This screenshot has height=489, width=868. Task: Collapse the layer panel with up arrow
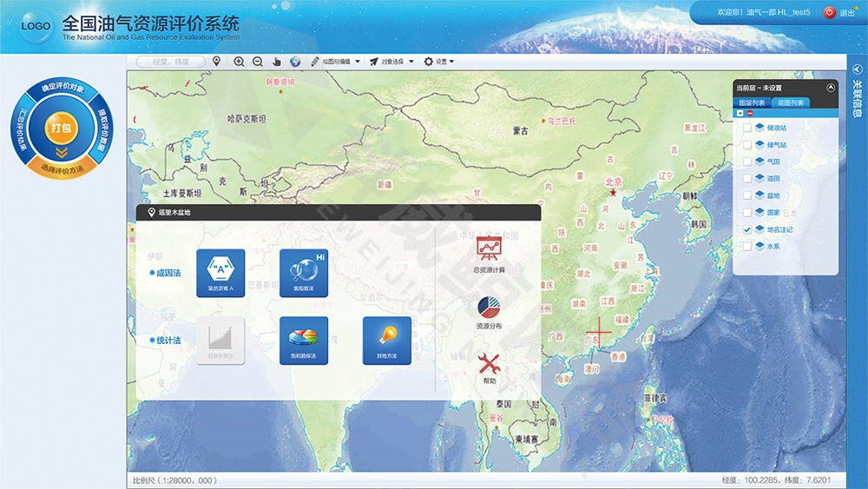click(831, 88)
